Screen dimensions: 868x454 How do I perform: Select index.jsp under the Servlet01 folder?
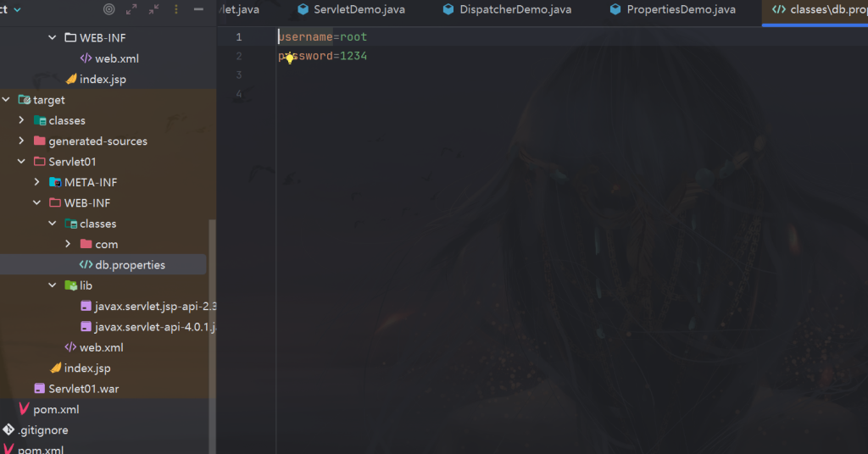coord(87,368)
